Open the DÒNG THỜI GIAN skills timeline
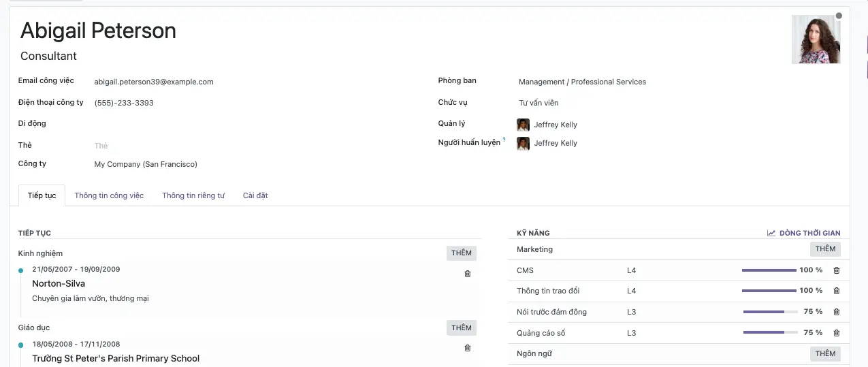The width and height of the screenshot is (868, 367). point(803,233)
